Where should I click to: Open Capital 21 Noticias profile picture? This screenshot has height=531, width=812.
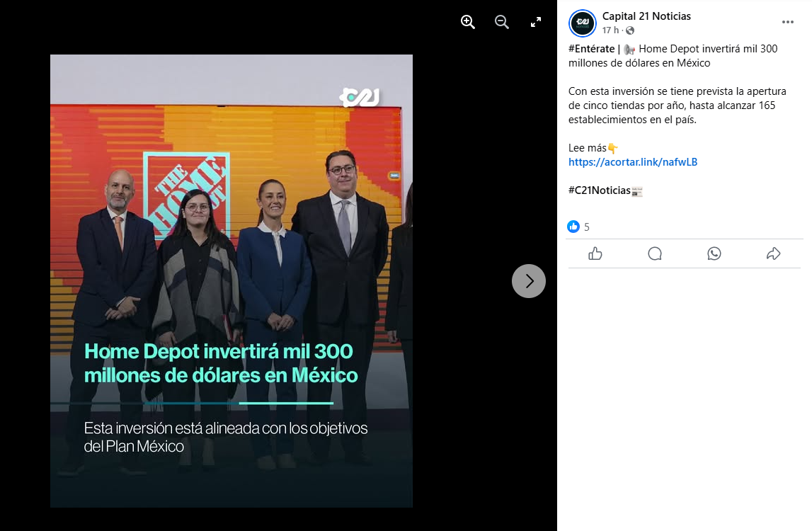pyautogui.click(x=583, y=23)
